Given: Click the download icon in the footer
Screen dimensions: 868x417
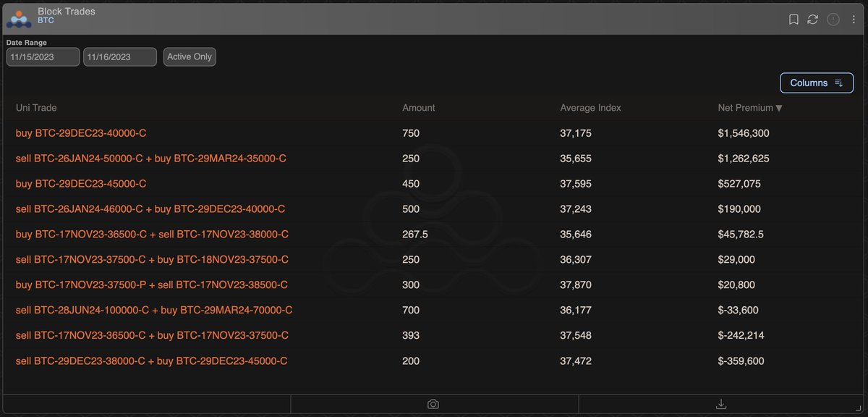Looking at the screenshot, I should (721, 404).
